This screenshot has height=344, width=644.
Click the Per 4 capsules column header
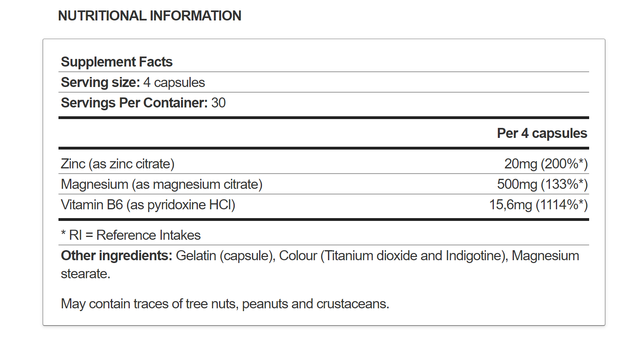[542, 134]
